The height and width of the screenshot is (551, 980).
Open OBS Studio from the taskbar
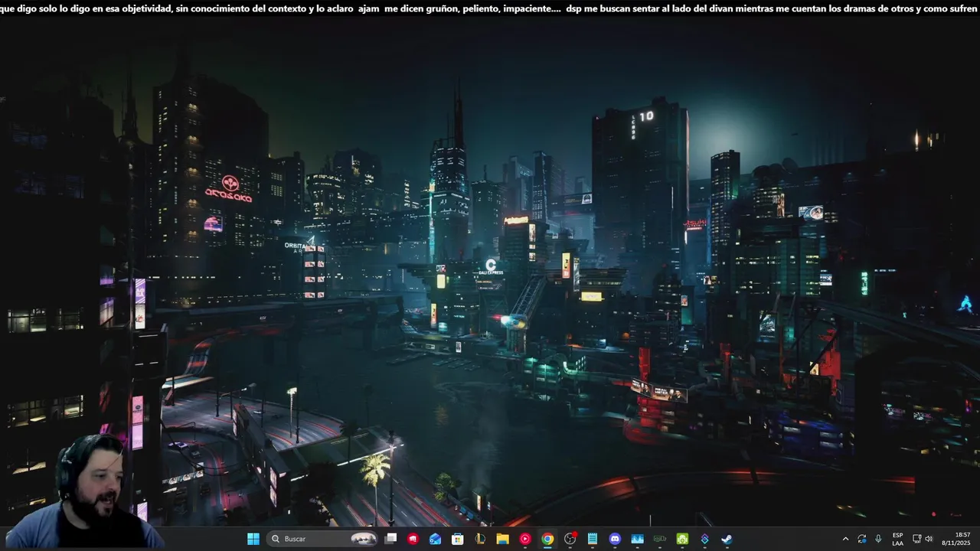pyautogui.click(x=570, y=539)
